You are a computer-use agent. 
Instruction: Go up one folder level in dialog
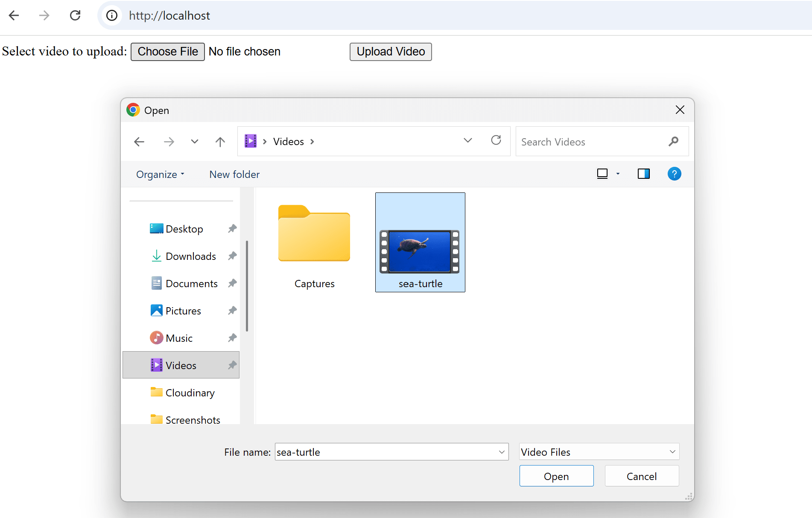[220, 142]
